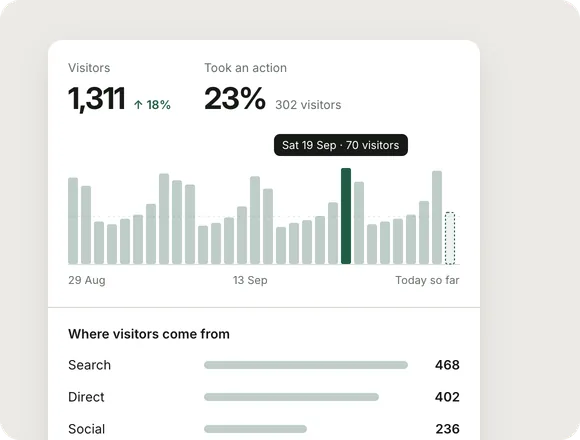This screenshot has height=440, width=580.
Task: Click the '302 visitors' label
Action: [308, 105]
